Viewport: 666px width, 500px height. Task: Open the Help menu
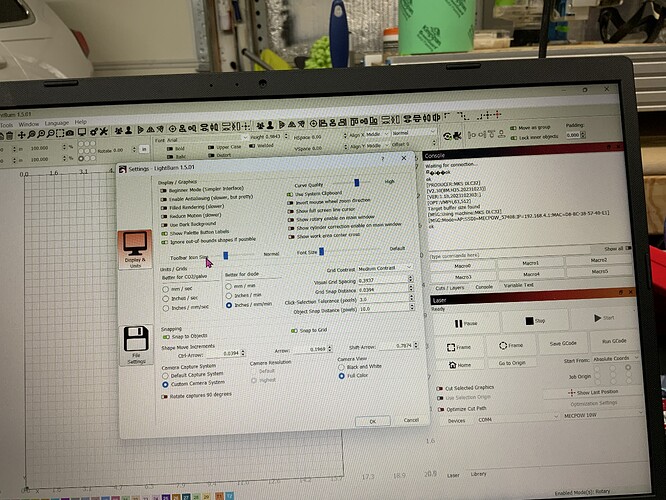(x=81, y=122)
